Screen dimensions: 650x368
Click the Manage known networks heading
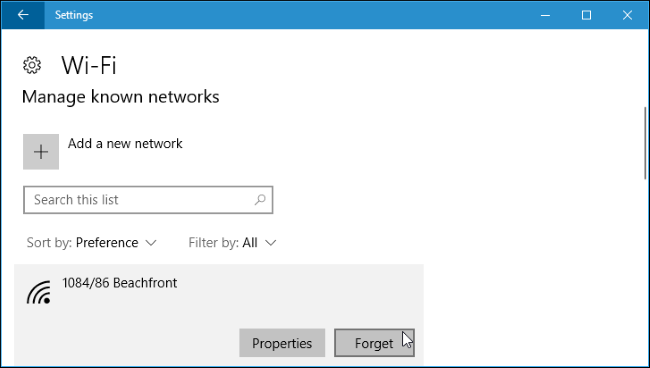[x=120, y=97]
